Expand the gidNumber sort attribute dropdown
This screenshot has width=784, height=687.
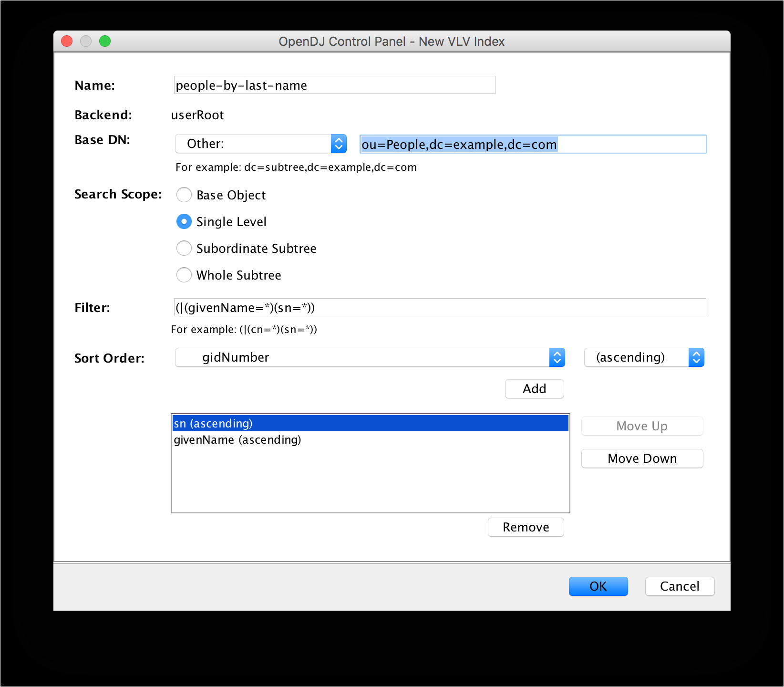click(370, 357)
